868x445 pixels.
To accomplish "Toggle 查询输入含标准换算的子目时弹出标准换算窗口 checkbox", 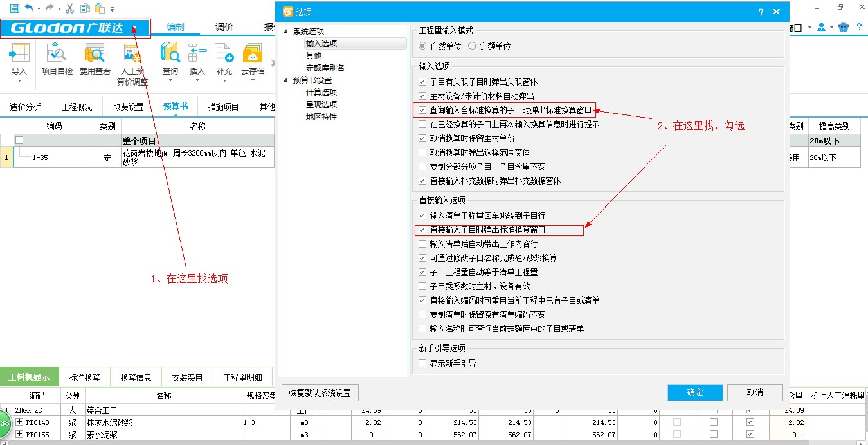I will (x=422, y=110).
